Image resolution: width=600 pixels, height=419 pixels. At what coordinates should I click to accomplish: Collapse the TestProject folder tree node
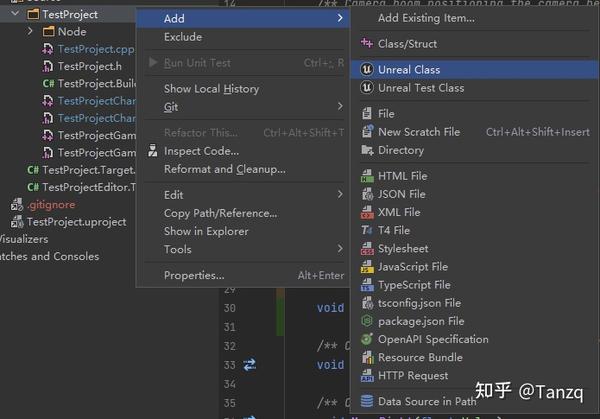[15, 14]
